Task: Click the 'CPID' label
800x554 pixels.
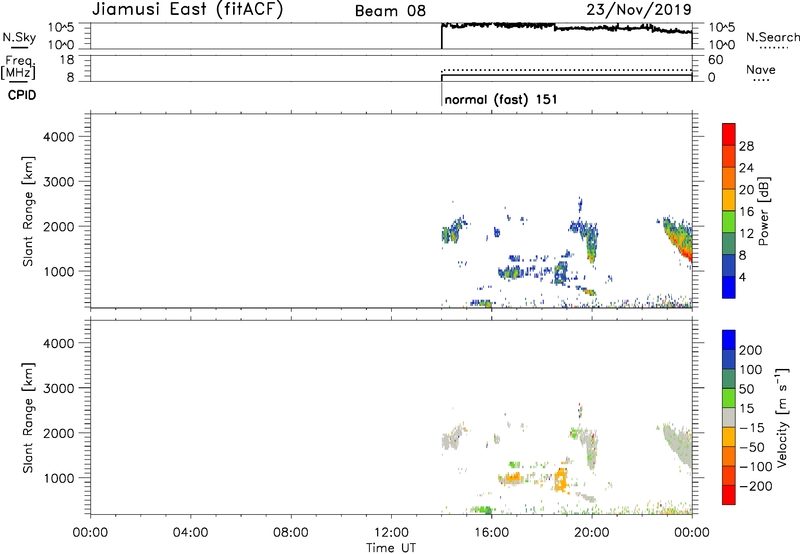Action: 22,95
